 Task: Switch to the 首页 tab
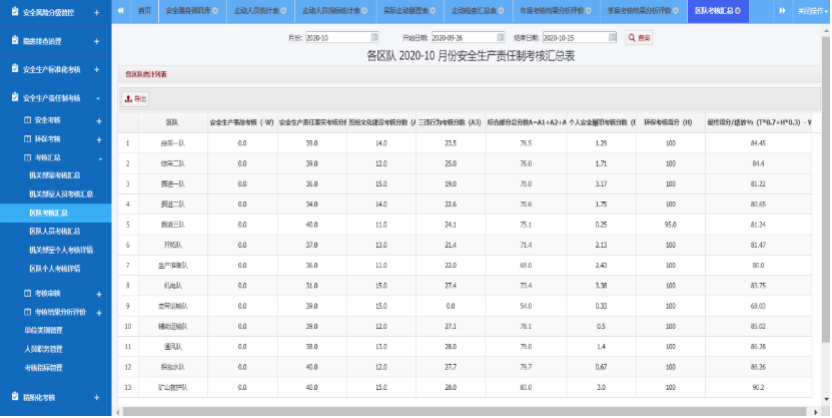tap(144, 11)
